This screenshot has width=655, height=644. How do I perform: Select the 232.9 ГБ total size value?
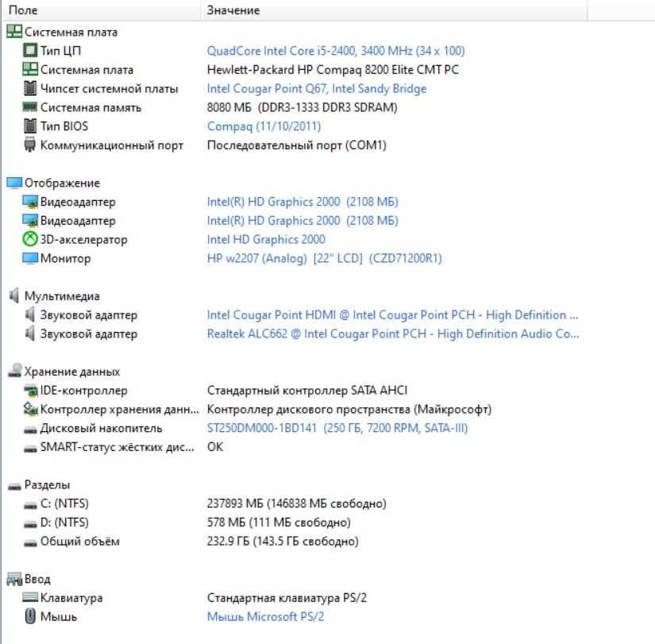tap(283, 542)
